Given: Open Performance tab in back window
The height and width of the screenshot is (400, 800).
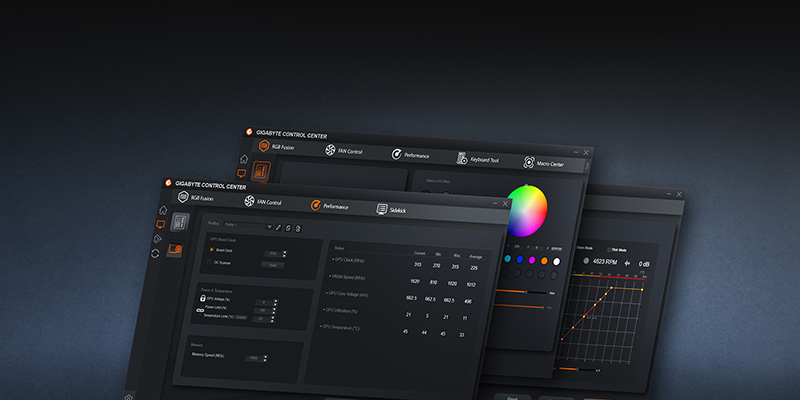Looking at the screenshot, I should pos(410,155).
